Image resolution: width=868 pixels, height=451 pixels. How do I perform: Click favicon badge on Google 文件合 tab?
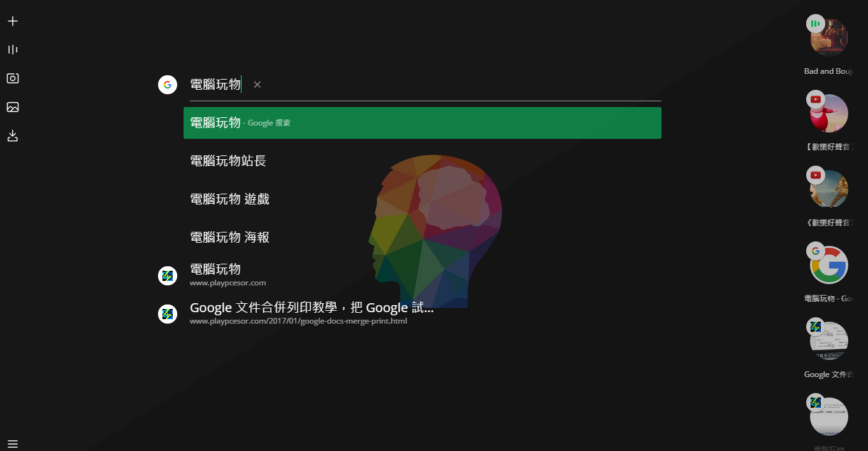(x=815, y=327)
